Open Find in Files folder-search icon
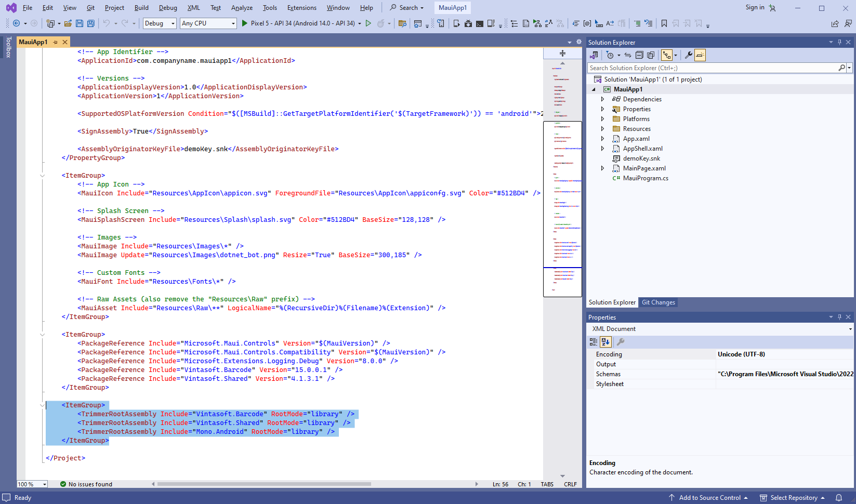Screen dimensions: 856x504 (402, 23)
